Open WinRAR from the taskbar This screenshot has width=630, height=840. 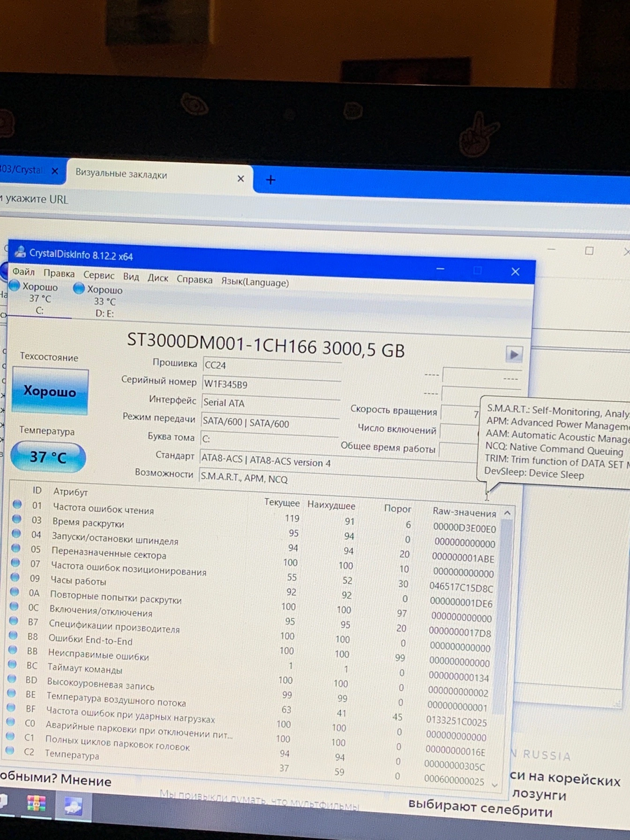[36, 804]
